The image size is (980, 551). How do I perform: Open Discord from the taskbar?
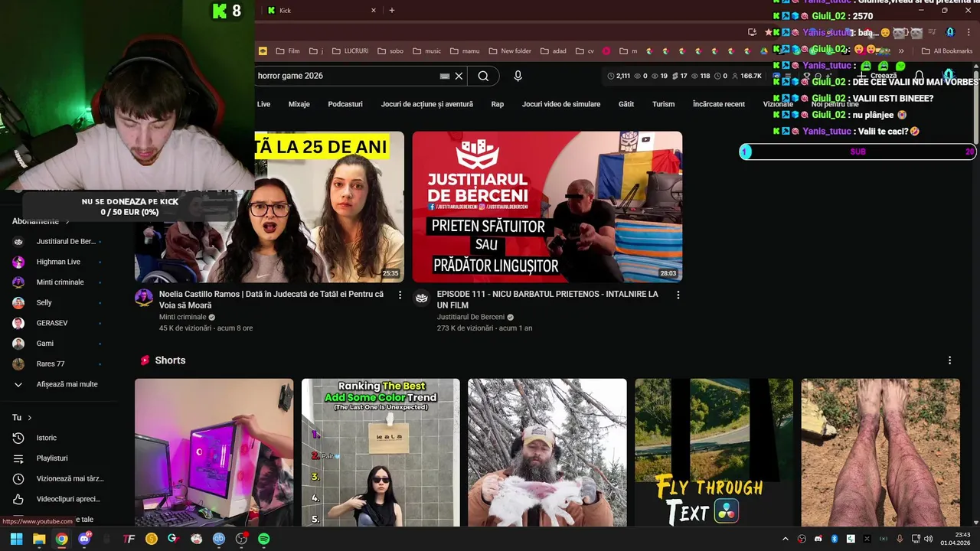pos(84,539)
